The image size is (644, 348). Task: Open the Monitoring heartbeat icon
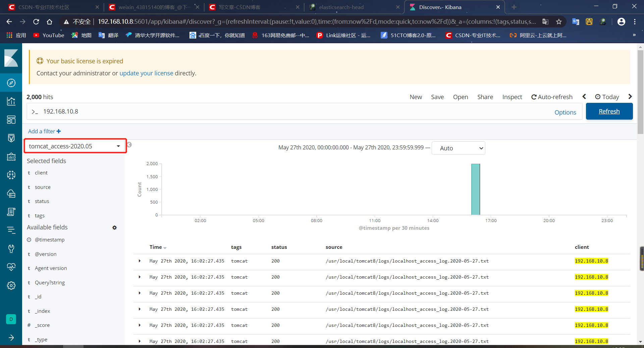point(11,267)
